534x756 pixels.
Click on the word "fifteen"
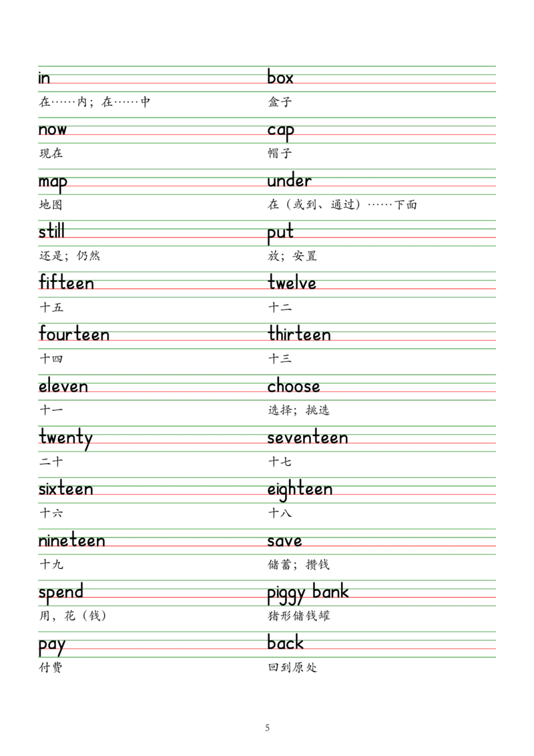click(67, 284)
